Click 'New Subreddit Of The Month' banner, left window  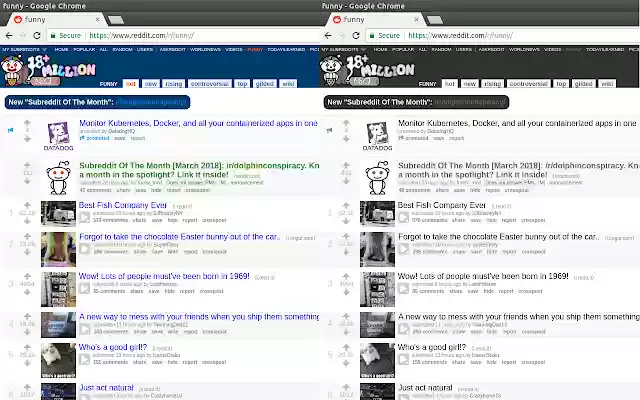tap(97, 102)
